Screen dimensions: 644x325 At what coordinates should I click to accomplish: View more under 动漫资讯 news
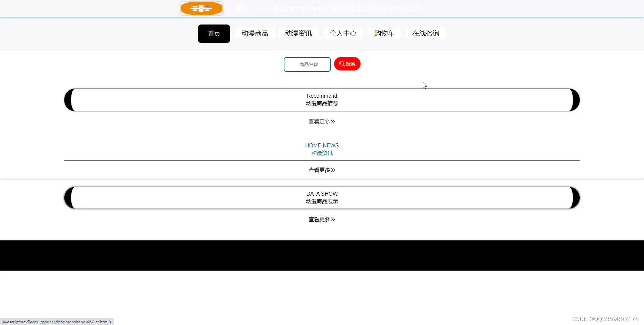pyautogui.click(x=322, y=170)
